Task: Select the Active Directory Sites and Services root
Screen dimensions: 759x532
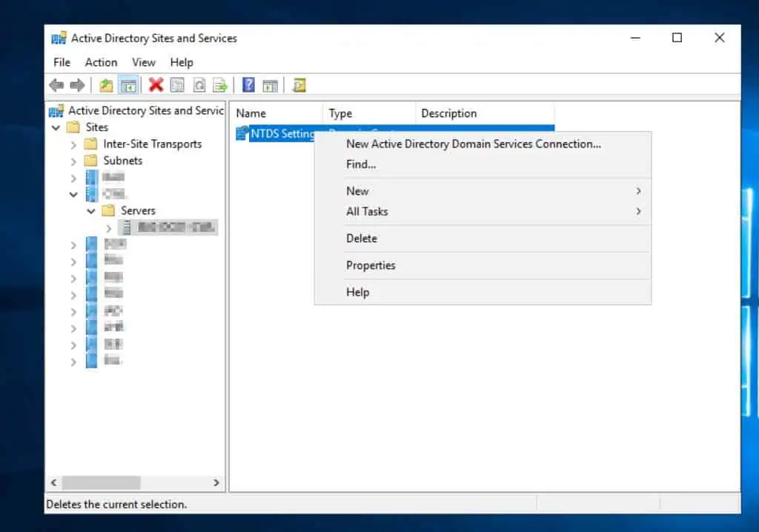Action: tap(146, 111)
